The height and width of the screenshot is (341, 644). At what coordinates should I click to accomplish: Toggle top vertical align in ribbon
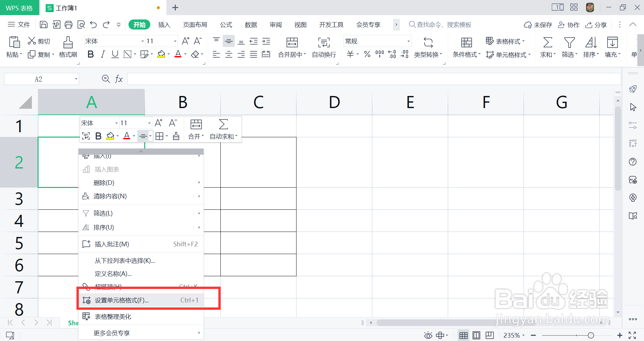click(x=216, y=40)
